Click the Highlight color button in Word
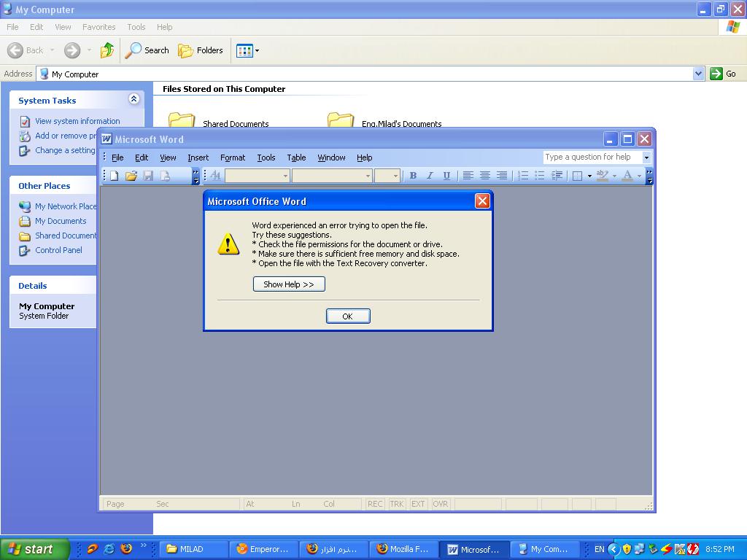Image resolution: width=747 pixels, height=560 pixels. 602,176
